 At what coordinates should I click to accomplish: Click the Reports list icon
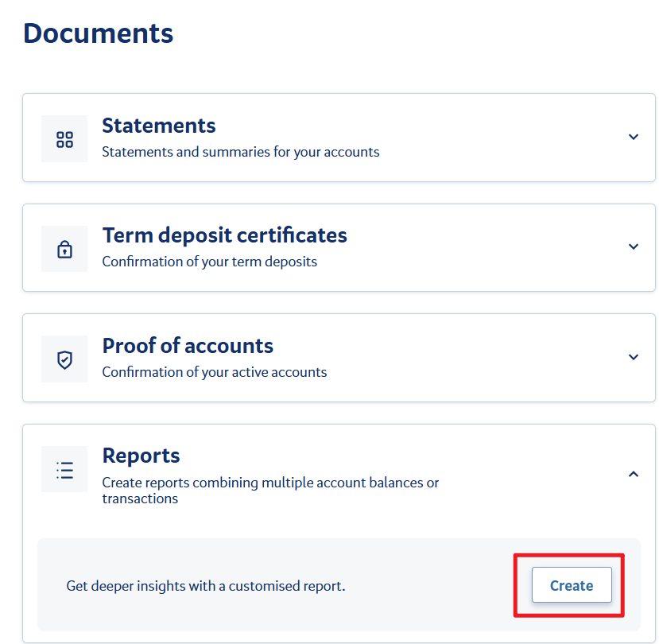pos(64,470)
